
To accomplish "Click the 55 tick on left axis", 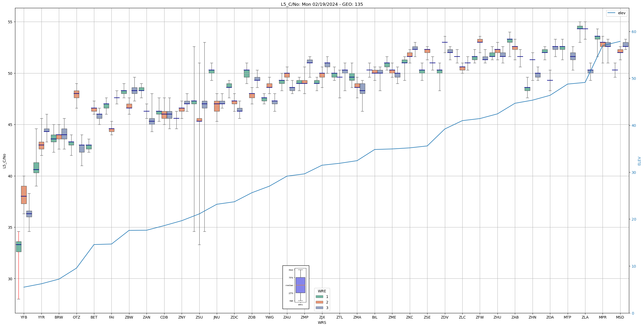I will pos(10,22).
